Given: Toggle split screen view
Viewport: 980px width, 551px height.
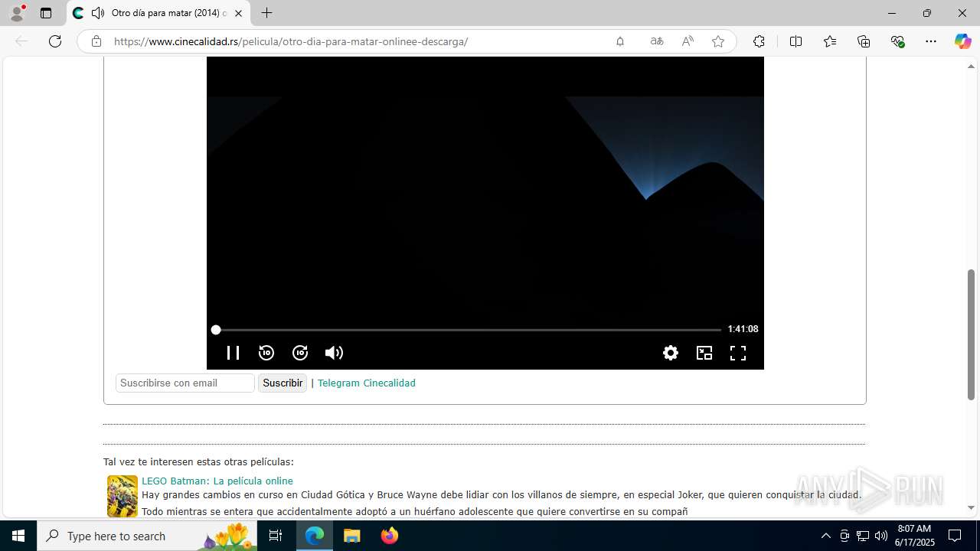Looking at the screenshot, I should click(795, 41).
